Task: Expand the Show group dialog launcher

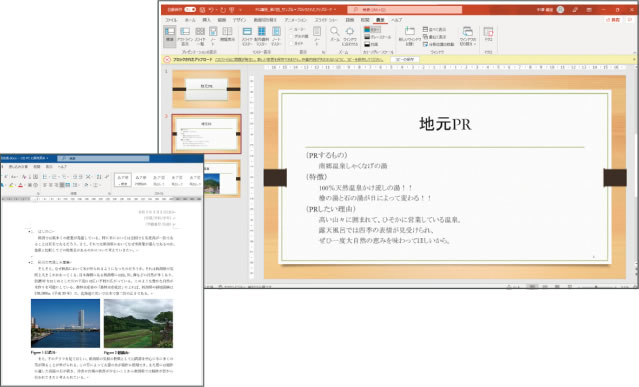Action: tap(323, 52)
